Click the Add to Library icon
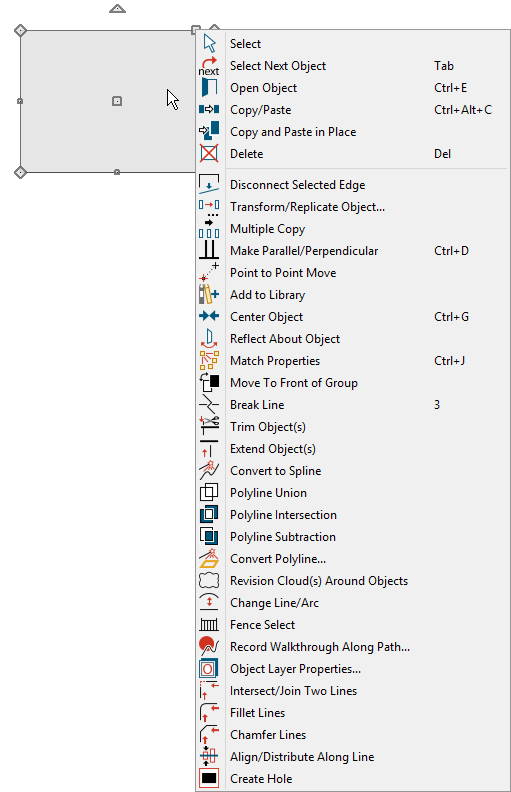This screenshot has width=511, height=792. point(209,294)
